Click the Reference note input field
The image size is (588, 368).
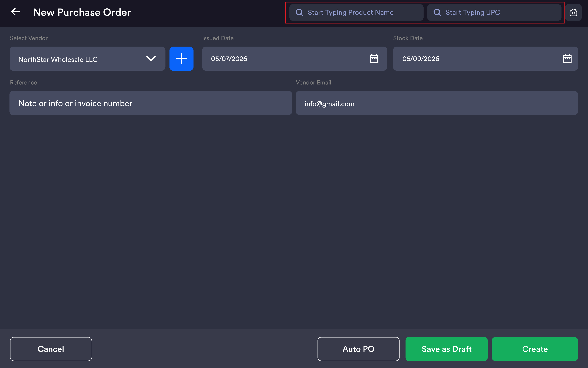point(151,103)
